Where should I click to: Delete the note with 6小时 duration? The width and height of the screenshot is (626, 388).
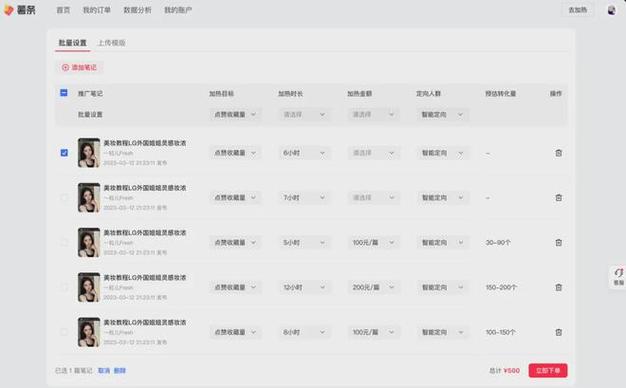coord(559,153)
